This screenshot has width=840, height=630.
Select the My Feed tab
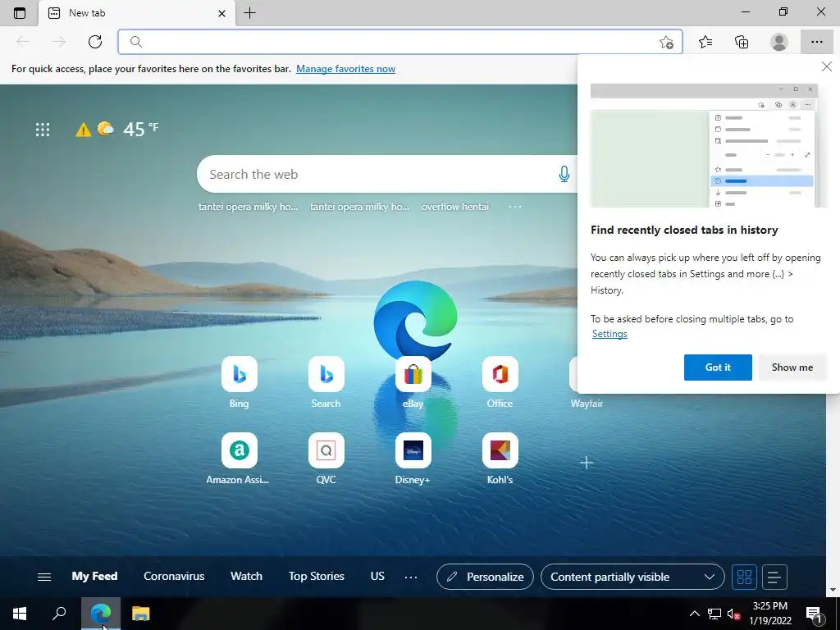coord(94,577)
